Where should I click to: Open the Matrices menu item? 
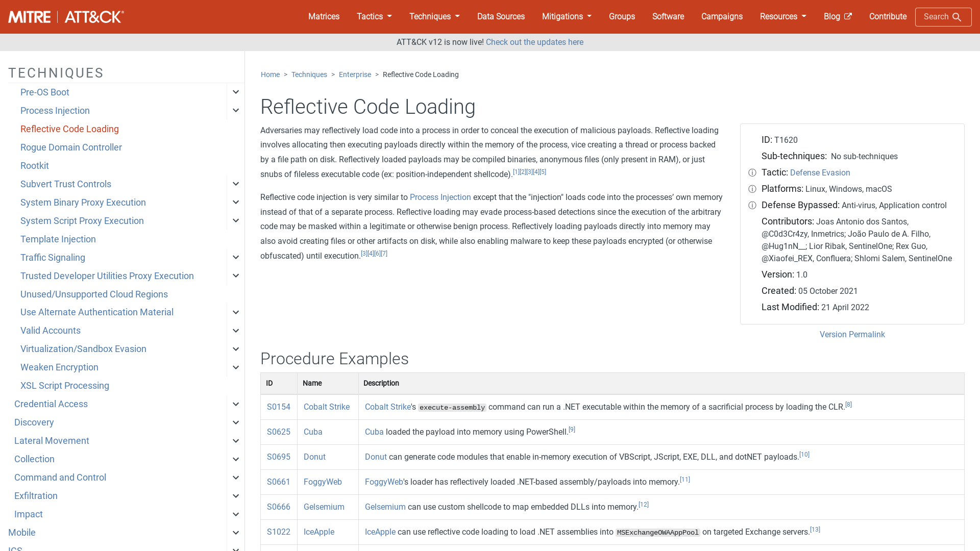[324, 16]
